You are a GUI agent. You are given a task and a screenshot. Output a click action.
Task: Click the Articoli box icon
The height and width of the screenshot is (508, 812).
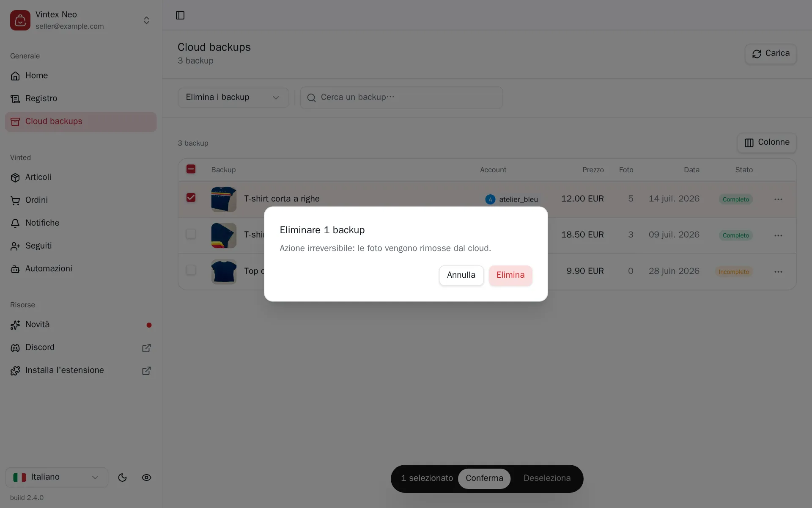coord(15,178)
